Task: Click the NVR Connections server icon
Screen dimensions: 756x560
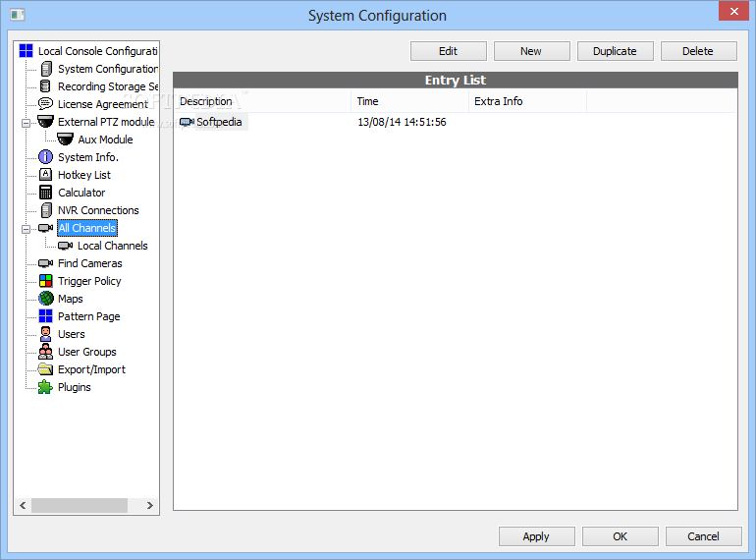Action: (46, 210)
